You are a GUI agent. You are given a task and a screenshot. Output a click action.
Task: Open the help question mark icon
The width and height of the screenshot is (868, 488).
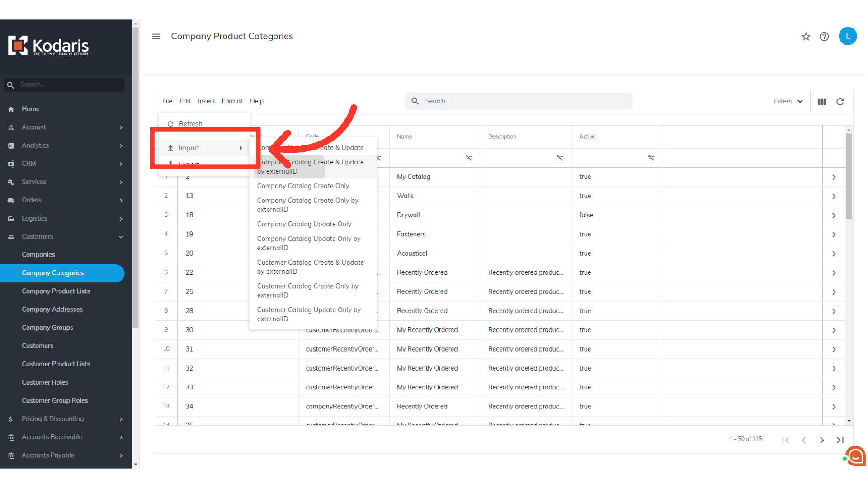[x=824, y=37]
